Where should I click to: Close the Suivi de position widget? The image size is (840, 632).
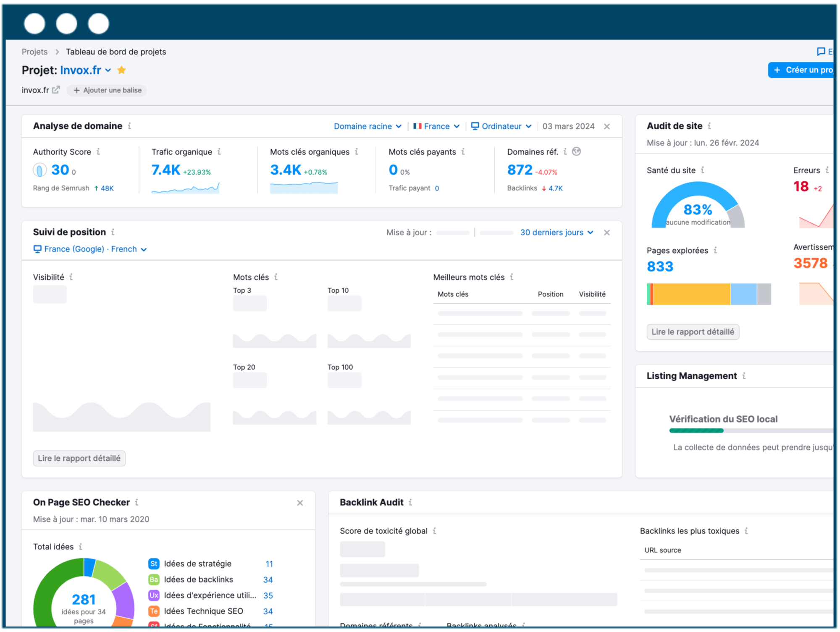pos(607,233)
